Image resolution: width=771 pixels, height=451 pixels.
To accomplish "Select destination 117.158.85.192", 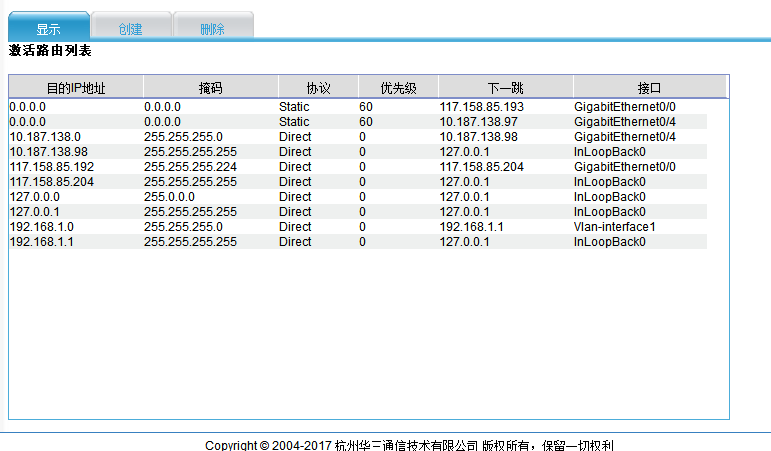I will point(52,167).
